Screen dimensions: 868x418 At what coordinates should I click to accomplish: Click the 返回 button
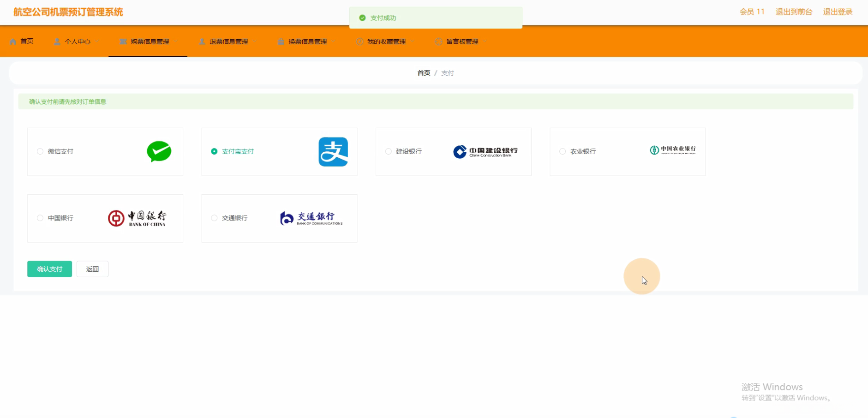coord(92,269)
